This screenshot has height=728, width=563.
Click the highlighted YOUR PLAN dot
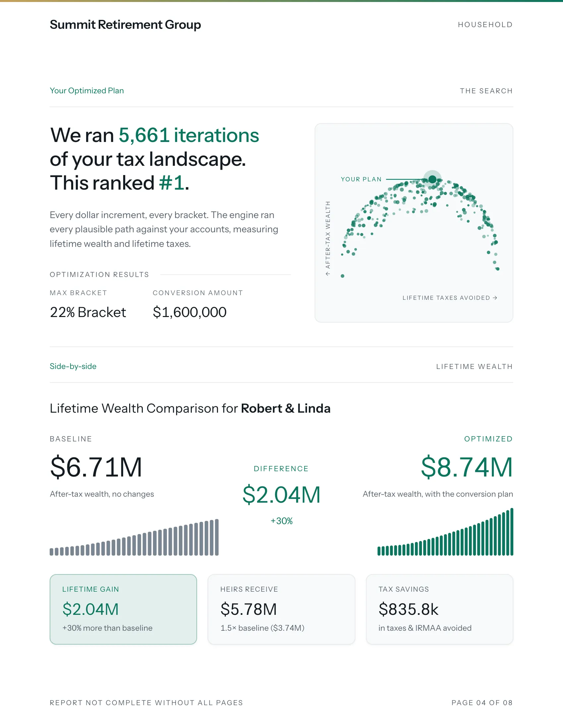(x=432, y=179)
